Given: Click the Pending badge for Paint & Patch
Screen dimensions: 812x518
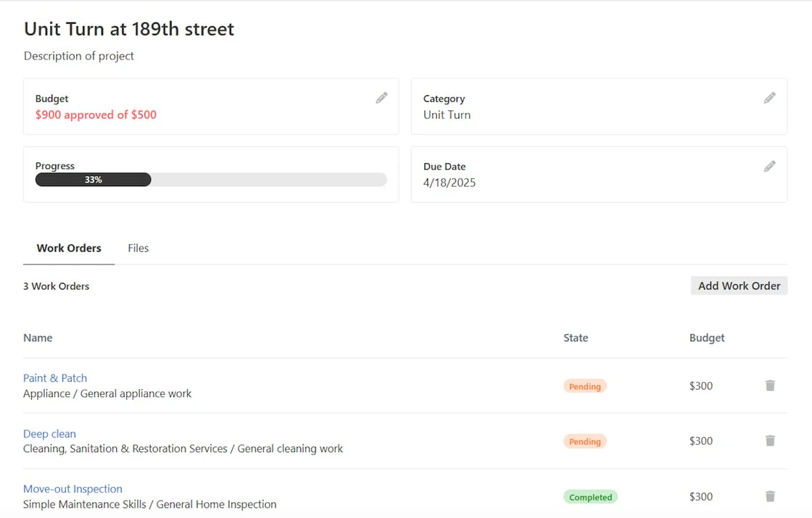Looking at the screenshot, I should (x=584, y=386).
